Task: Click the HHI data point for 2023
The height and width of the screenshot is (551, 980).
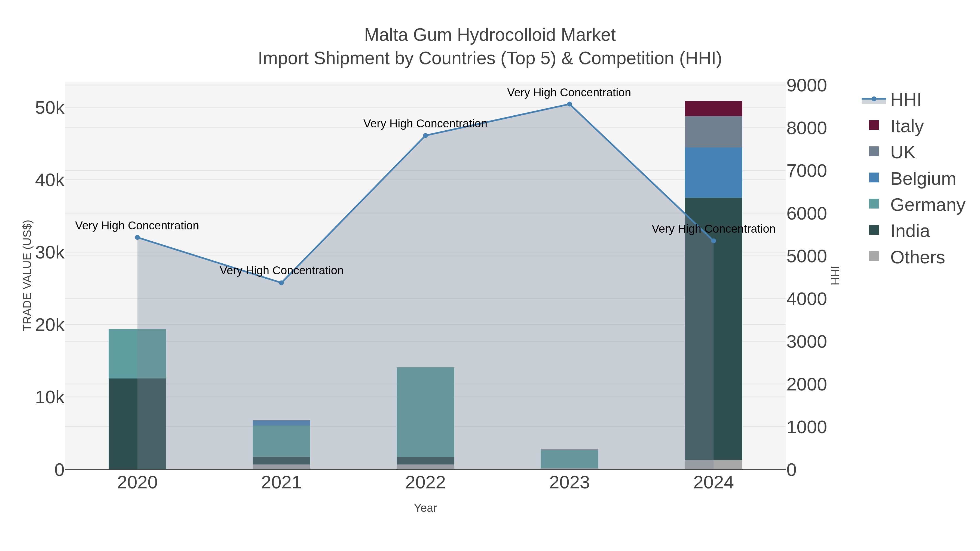Action: 569,104
